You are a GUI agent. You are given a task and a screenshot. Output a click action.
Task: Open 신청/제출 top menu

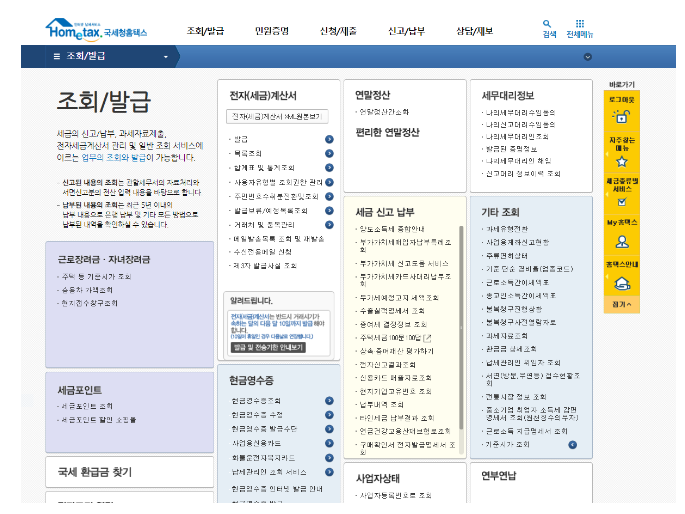pyautogui.click(x=338, y=31)
